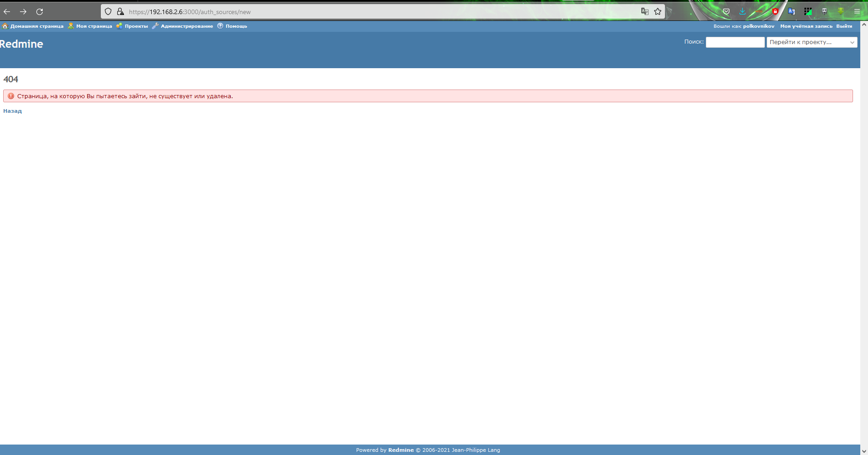The height and width of the screenshot is (455, 868).
Task: Click the wrench icon beside Администрирование
Action: point(155,26)
